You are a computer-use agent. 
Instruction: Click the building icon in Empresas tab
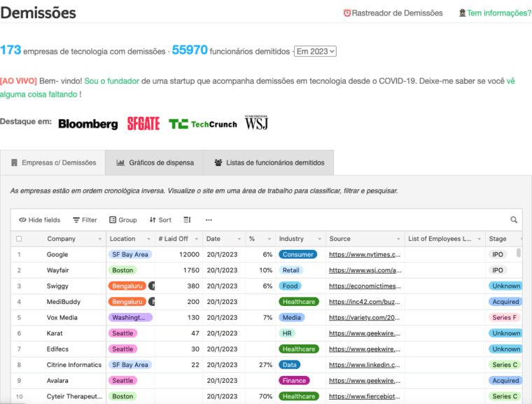pos(14,162)
